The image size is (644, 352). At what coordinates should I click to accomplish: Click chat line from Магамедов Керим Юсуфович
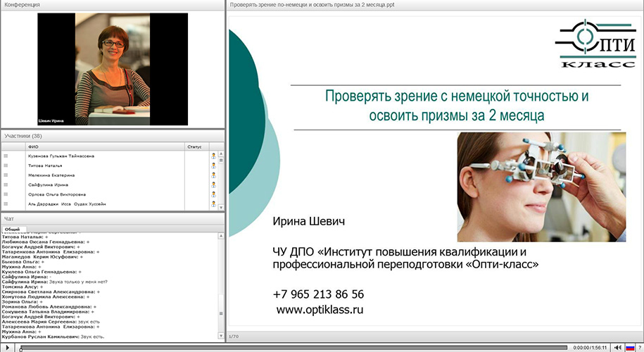(x=42, y=257)
